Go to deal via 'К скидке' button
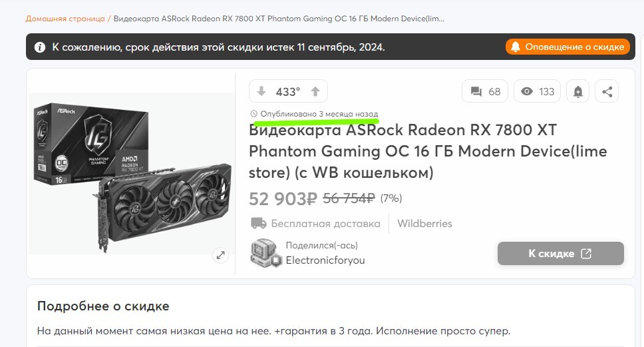 coord(561,253)
